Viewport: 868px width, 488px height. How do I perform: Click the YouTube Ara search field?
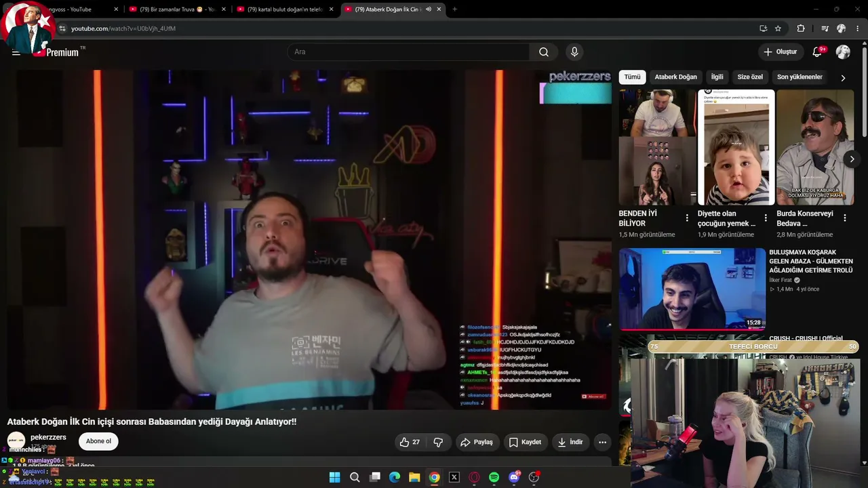tap(408, 52)
